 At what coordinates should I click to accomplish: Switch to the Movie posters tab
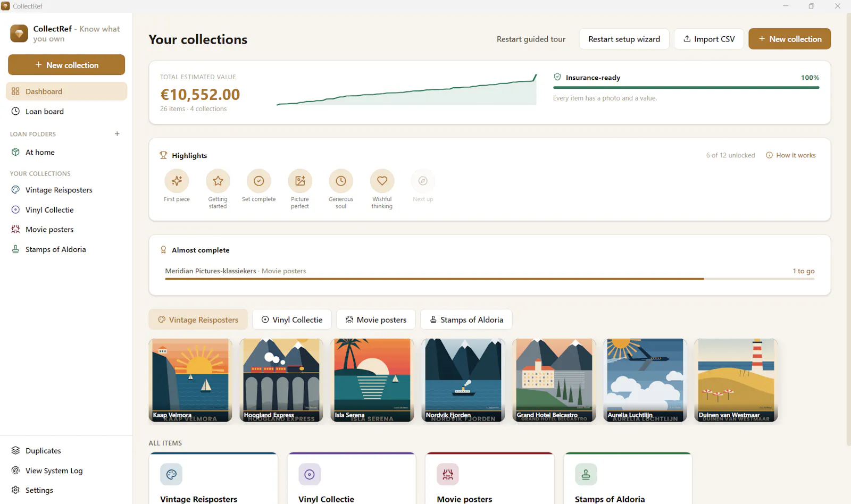(376, 320)
